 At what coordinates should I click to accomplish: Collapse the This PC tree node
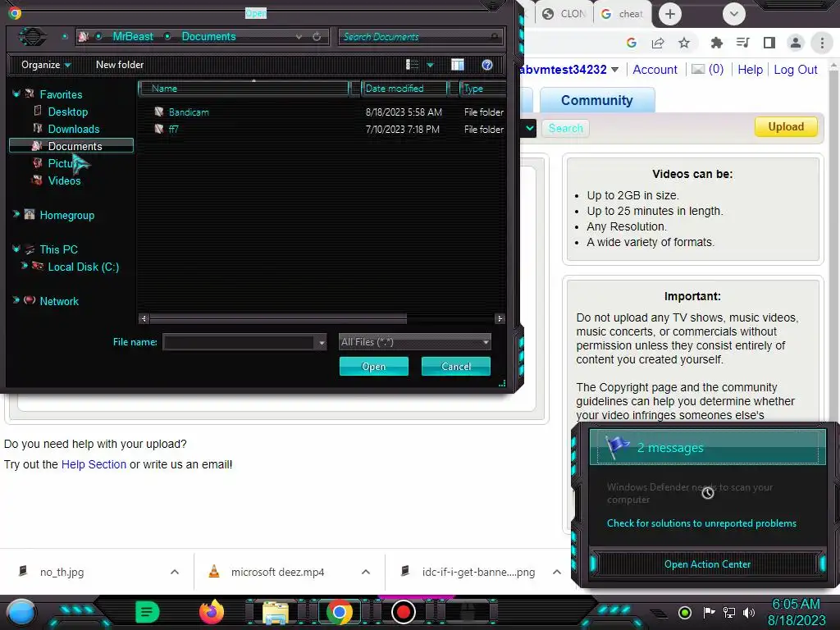pyautogui.click(x=16, y=249)
